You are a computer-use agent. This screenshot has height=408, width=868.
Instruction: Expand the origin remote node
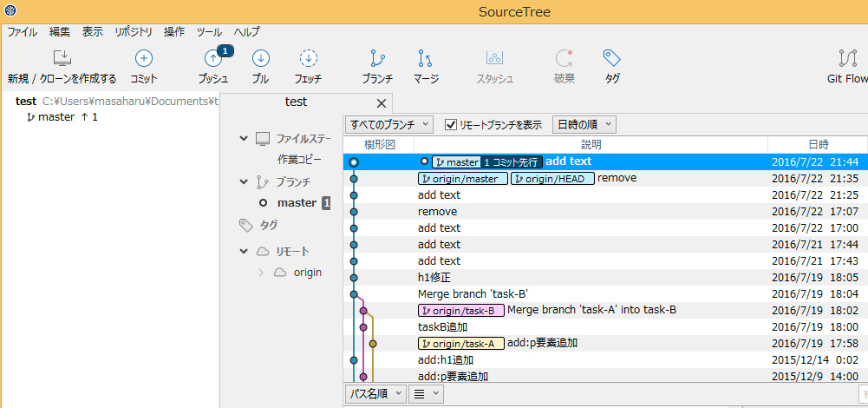coord(261,273)
